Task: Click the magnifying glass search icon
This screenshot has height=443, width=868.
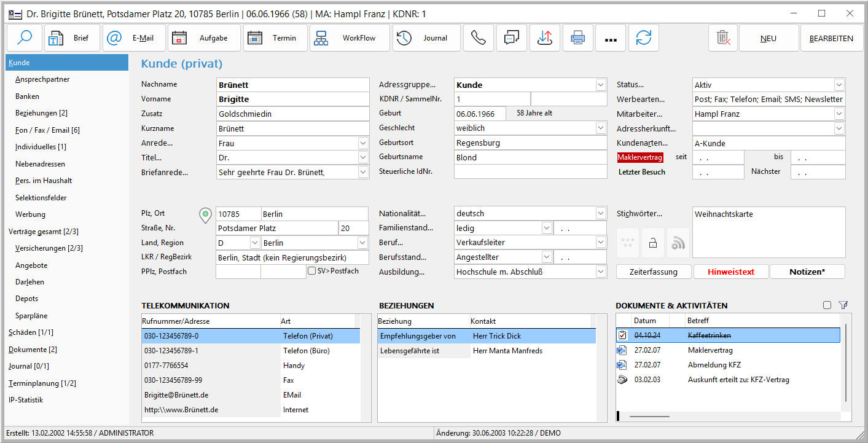Action: (25, 38)
